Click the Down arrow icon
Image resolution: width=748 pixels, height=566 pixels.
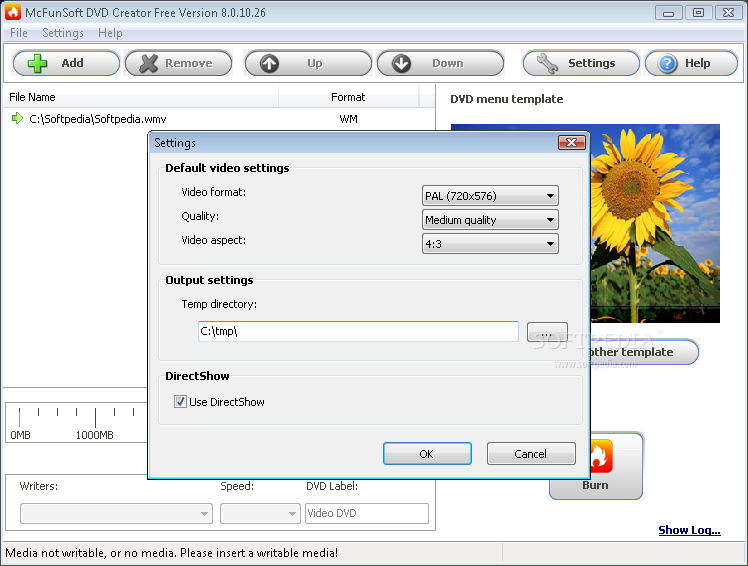point(402,63)
